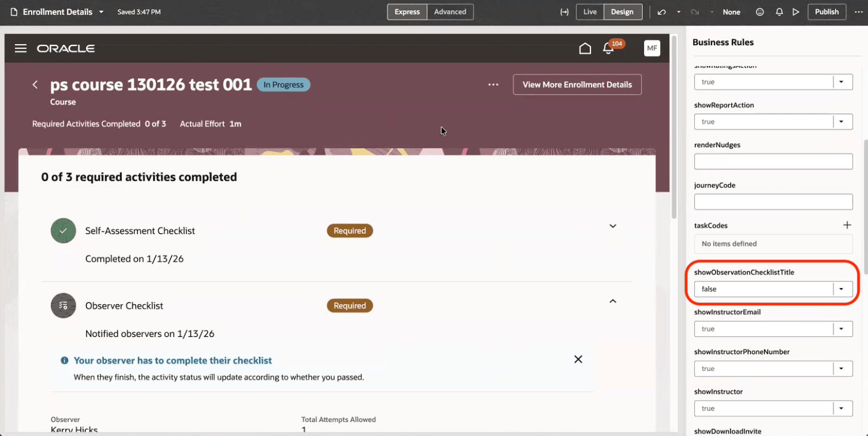Click View More Enrollment Details

[x=577, y=84]
